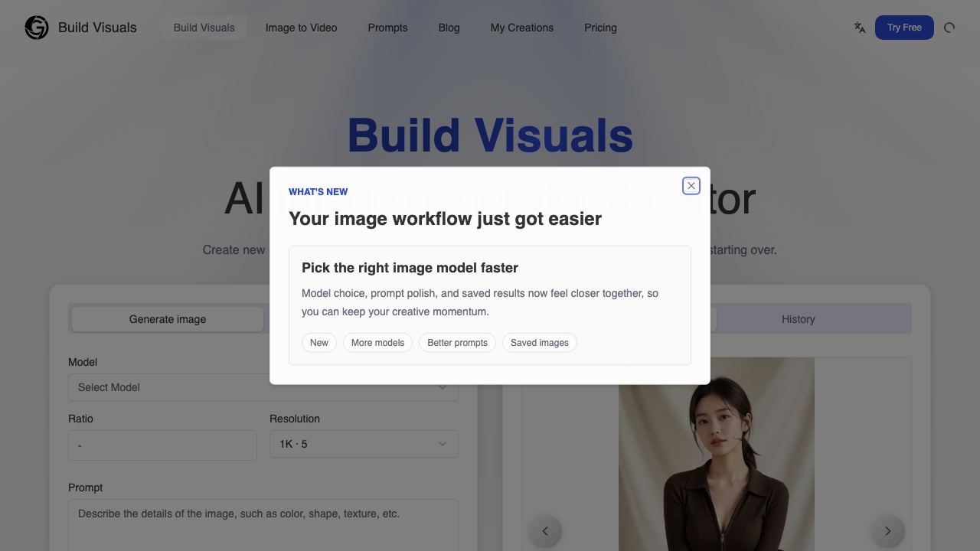Click 'Pick the right image model faster' text
This screenshot has height=551, width=980.
(410, 268)
